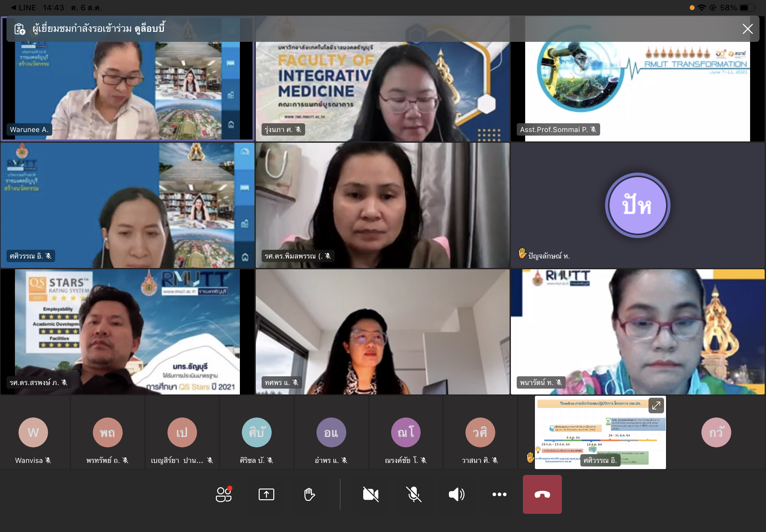Tap muted mic icon on พนารัตน์ ท. label
The width and height of the screenshot is (766, 532).
point(559,382)
